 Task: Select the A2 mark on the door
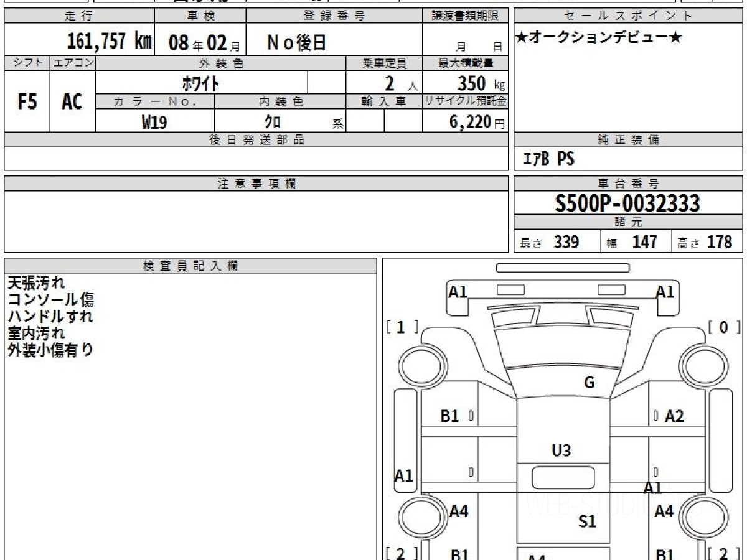pos(674,416)
